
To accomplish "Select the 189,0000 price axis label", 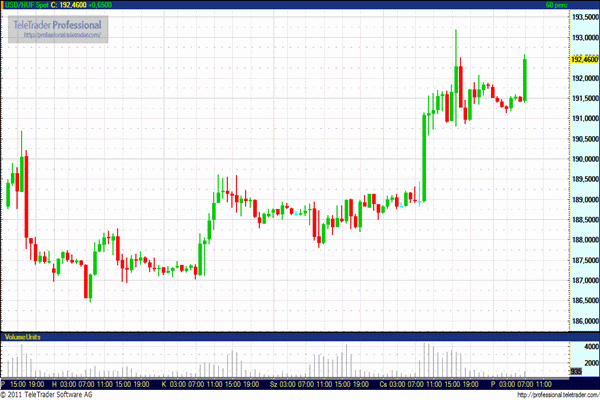I will pos(585,199).
